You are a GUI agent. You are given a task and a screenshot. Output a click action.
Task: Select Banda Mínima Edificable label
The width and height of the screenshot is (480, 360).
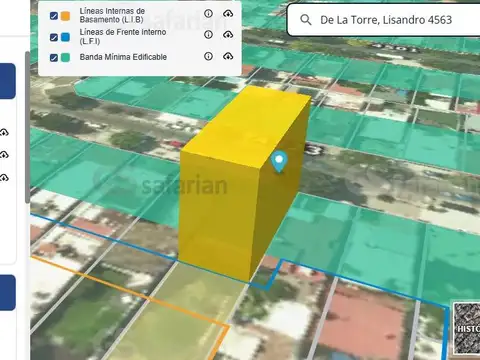[x=123, y=57]
